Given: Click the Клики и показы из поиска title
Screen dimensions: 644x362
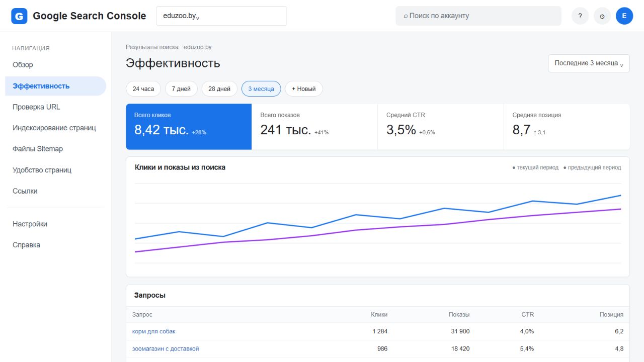Looking at the screenshot, I should (180, 168).
